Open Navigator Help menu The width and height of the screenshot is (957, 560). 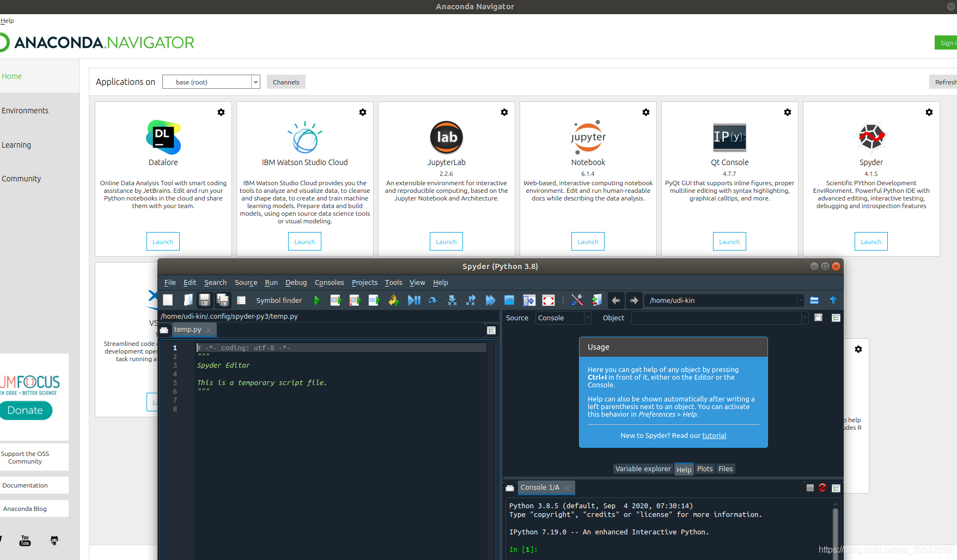pyautogui.click(x=7, y=21)
